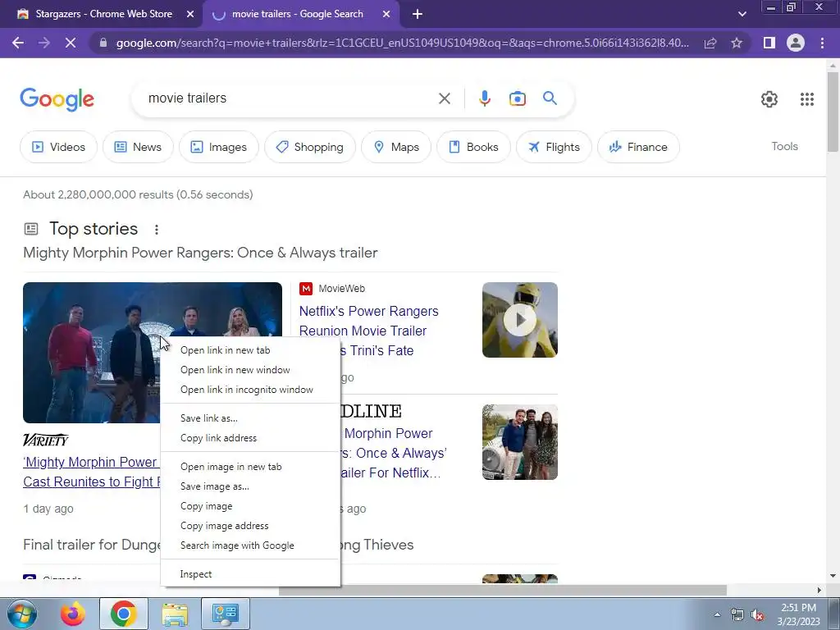Filter results by News
Viewport: 840px width, 630px height.
tap(138, 147)
